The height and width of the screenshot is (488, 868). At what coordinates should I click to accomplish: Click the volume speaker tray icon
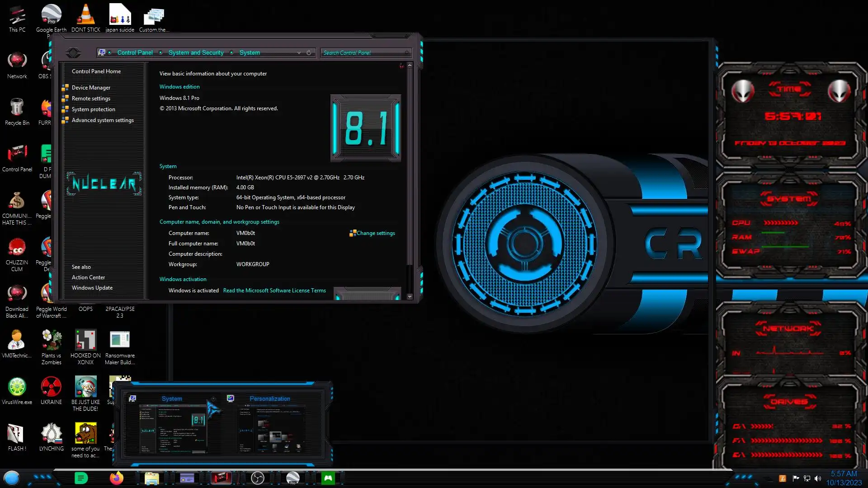pos(817,478)
